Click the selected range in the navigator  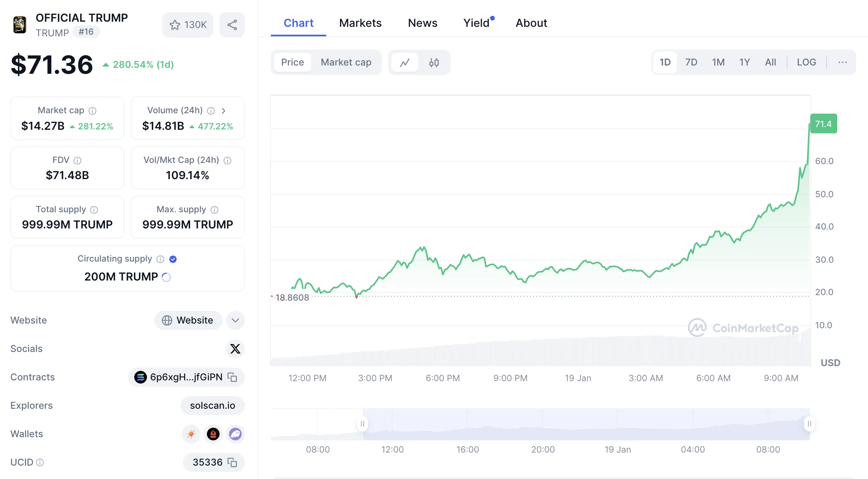click(586, 424)
